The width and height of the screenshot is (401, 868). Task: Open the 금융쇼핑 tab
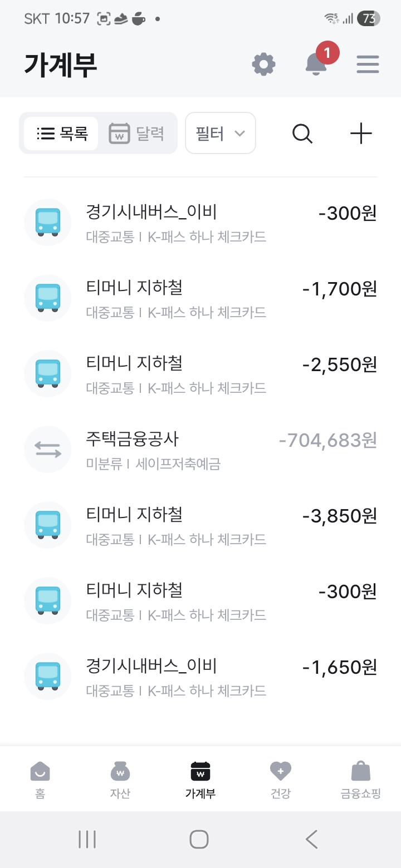click(x=360, y=780)
